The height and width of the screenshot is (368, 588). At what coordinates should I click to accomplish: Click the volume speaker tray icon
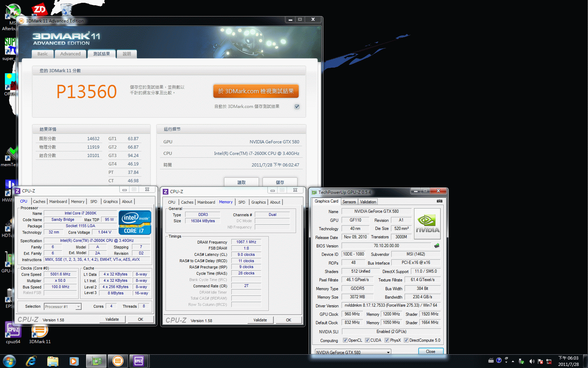532,361
